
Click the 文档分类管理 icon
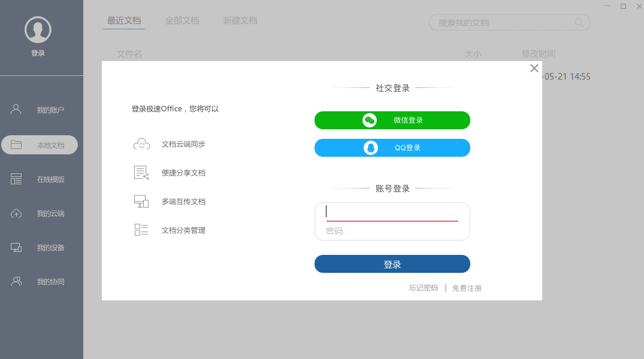(141, 229)
